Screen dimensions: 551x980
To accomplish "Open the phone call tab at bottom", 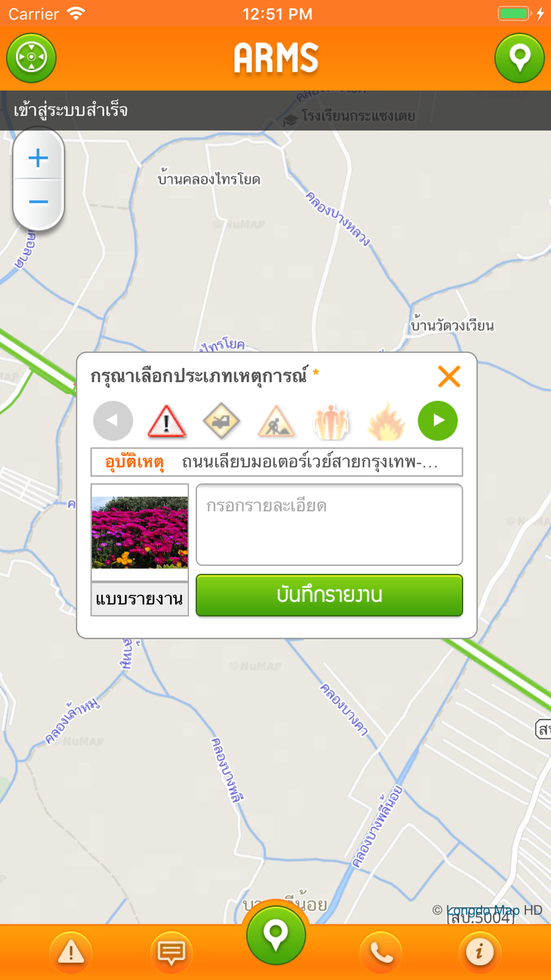I will [381, 952].
